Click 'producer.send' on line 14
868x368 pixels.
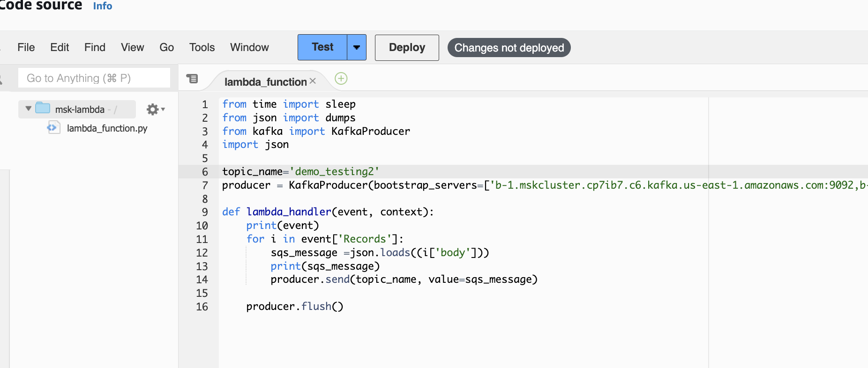[x=310, y=280]
